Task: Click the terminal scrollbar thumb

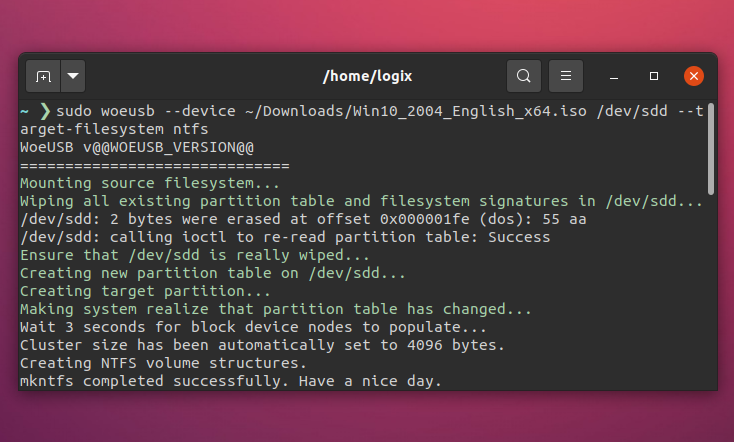Action: click(x=711, y=149)
